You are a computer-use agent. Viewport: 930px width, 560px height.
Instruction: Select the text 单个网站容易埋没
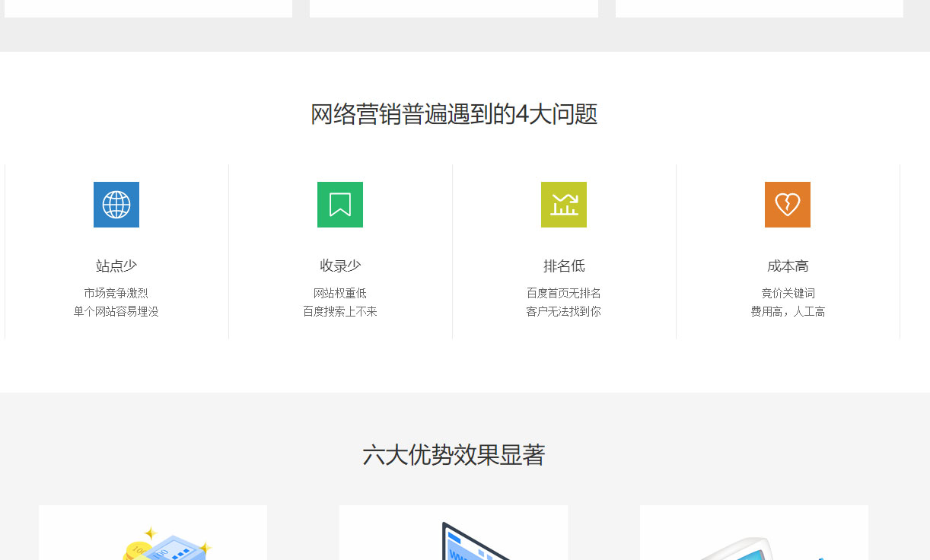coord(116,311)
